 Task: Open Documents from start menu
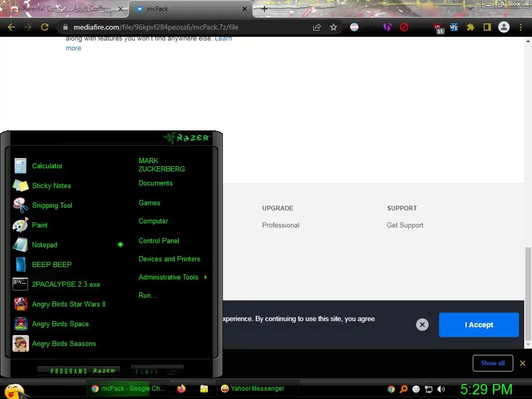[156, 183]
